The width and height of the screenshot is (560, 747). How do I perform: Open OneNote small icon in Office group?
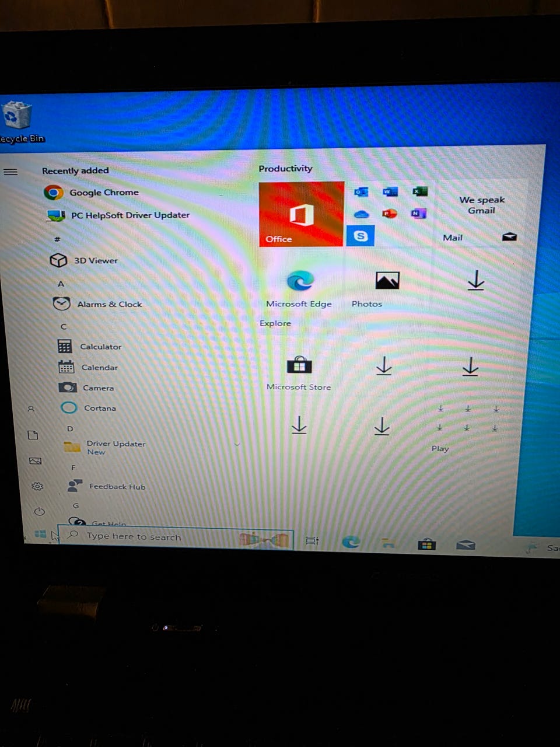coord(418,213)
